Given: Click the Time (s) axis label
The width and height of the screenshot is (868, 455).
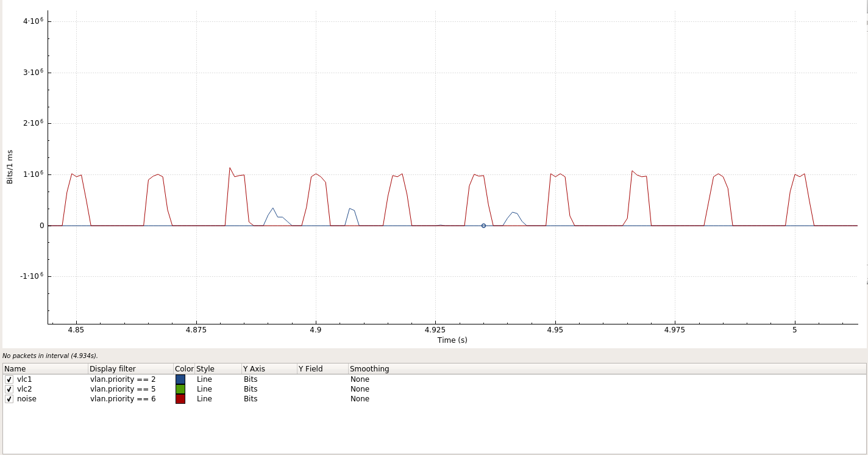Looking at the screenshot, I should point(452,340).
